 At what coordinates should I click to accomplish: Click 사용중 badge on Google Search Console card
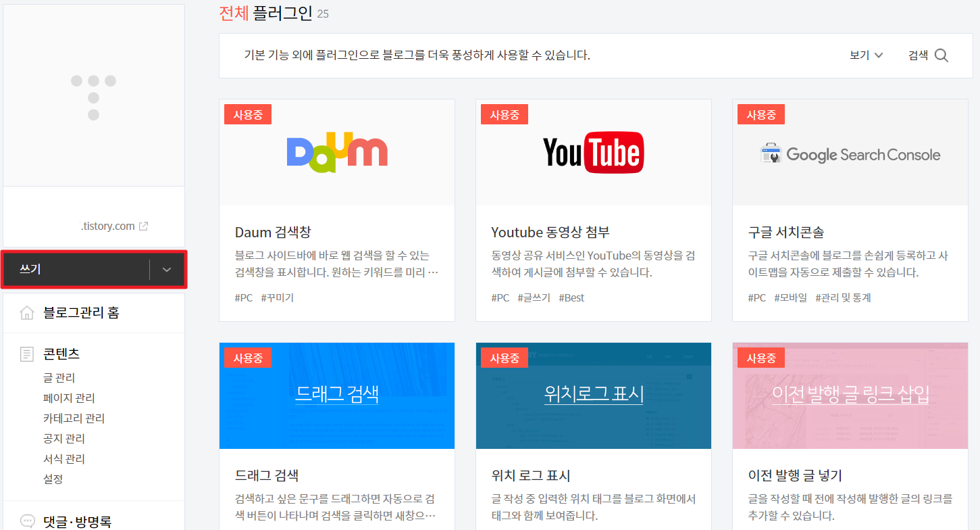pyautogui.click(x=761, y=115)
